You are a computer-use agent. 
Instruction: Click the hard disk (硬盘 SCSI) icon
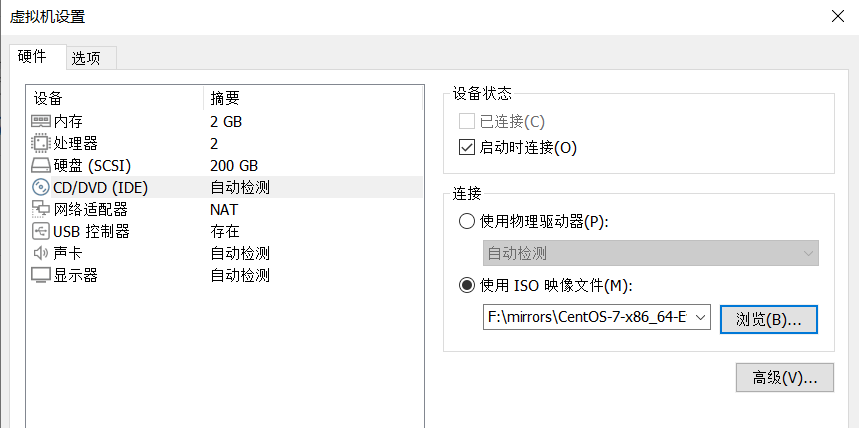click(41, 166)
